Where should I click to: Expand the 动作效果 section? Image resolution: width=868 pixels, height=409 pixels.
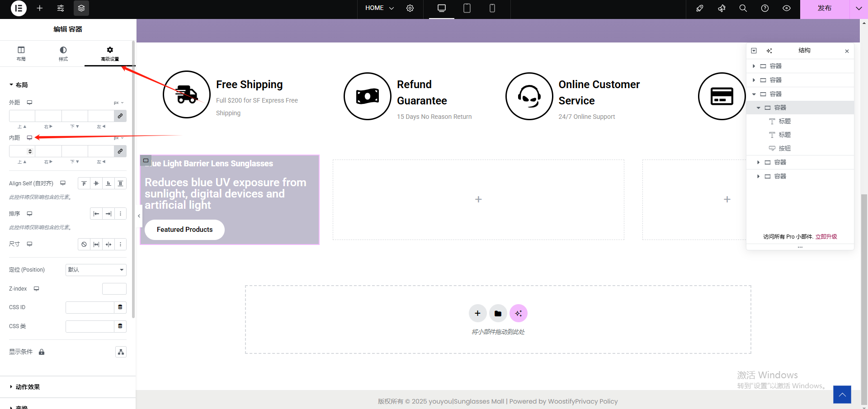coord(28,387)
